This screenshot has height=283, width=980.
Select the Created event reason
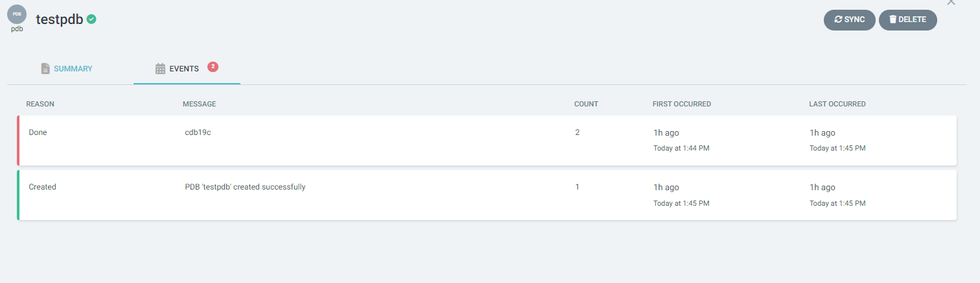pos(43,187)
